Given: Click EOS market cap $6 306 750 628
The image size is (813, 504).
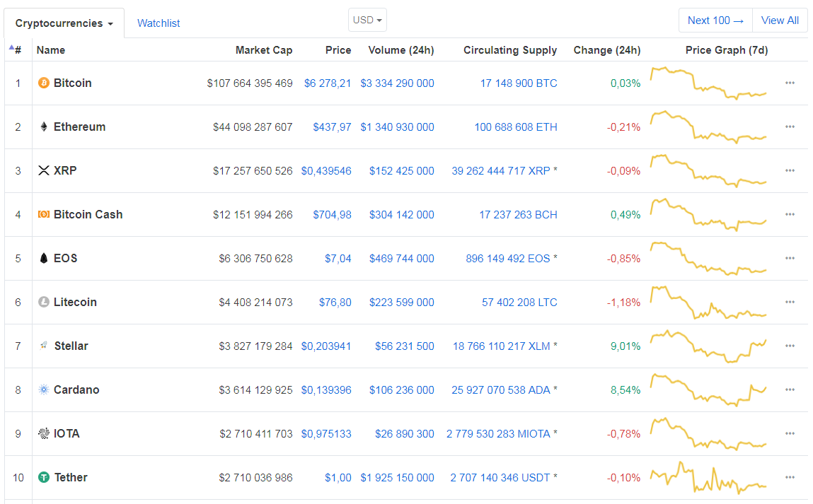Looking at the screenshot, I should point(255,258).
